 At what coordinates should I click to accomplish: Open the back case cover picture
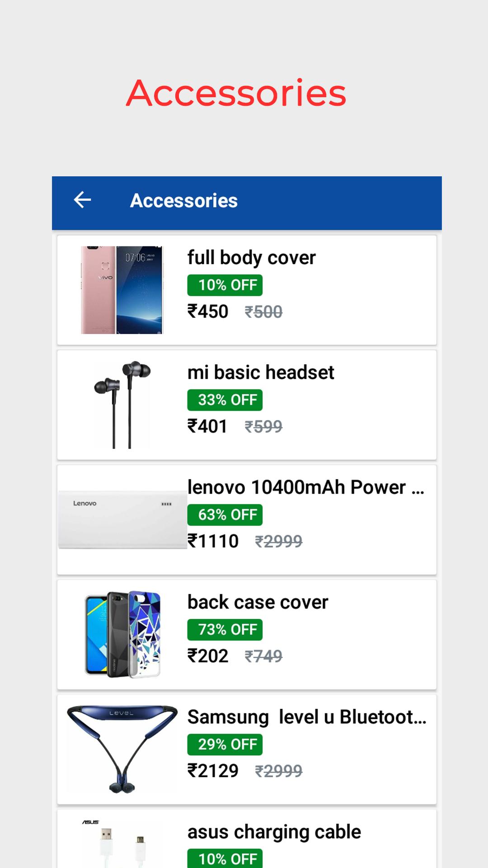click(x=123, y=634)
